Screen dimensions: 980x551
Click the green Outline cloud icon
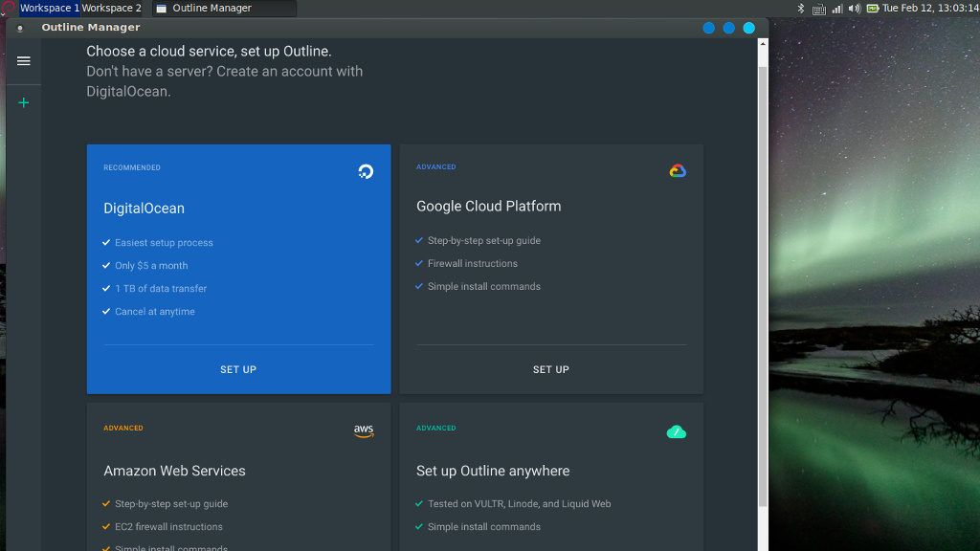(677, 431)
